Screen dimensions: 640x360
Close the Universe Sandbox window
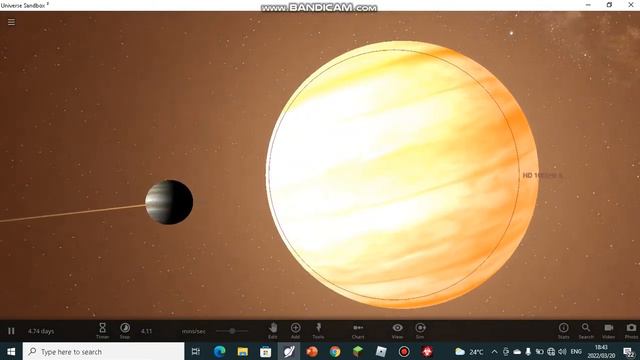tap(631, 5)
